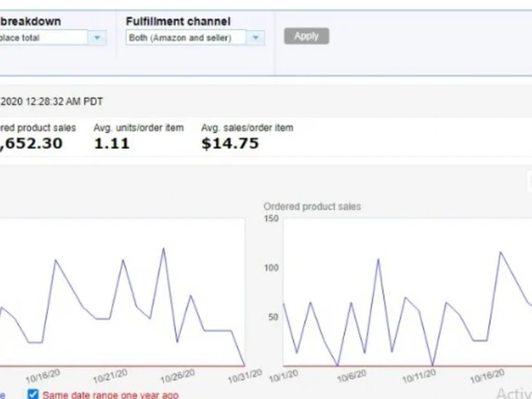This screenshot has height=399, width=532.
Task: Click 'Same date range one year ago' label
Action: point(111,395)
